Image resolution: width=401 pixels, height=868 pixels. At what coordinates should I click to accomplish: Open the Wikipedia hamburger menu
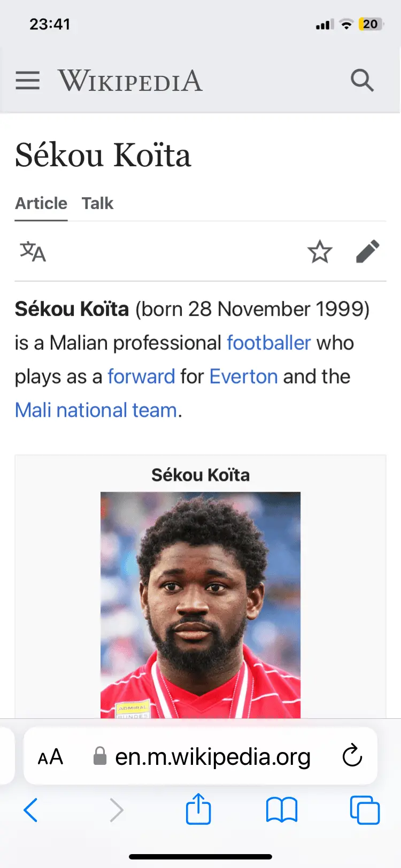point(28,81)
